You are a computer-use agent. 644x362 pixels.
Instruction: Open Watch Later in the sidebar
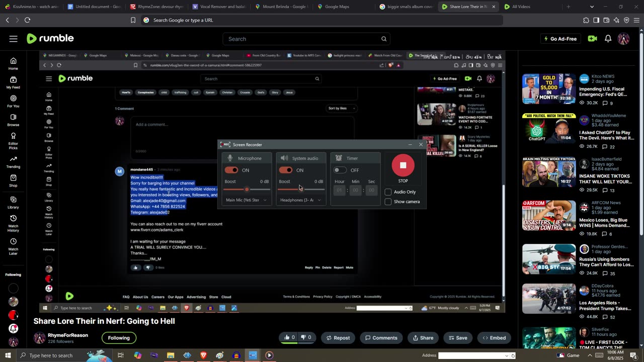coord(13,246)
